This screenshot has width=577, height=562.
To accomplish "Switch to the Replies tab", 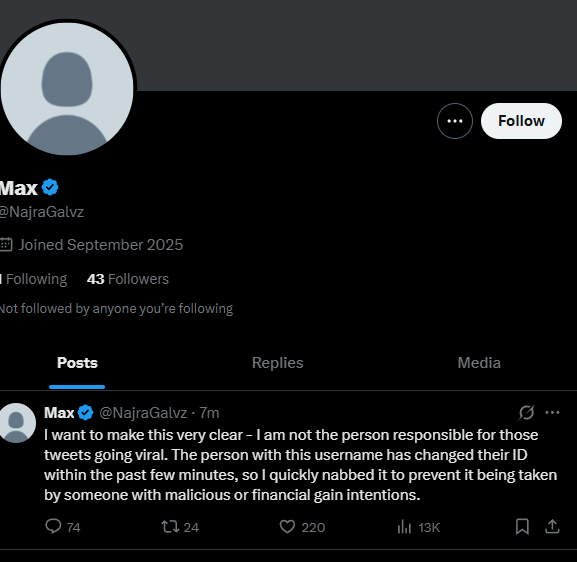I will [277, 363].
